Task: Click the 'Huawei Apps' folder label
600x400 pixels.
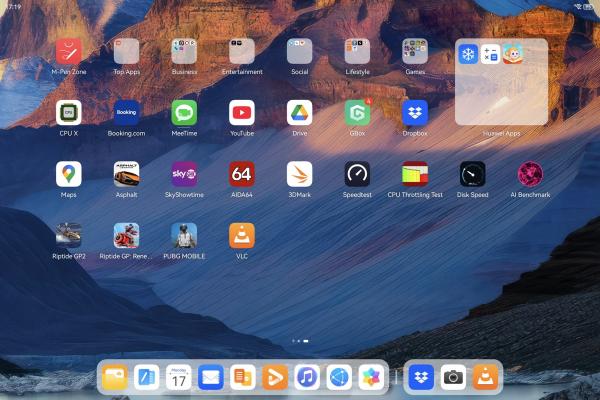Action: tap(501, 133)
